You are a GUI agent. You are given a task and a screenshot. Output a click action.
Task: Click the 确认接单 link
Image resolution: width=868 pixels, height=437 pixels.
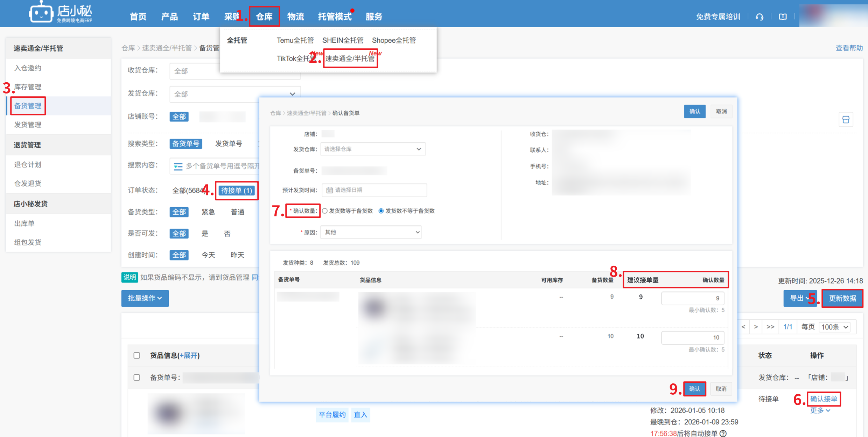[x=824, y=399]
